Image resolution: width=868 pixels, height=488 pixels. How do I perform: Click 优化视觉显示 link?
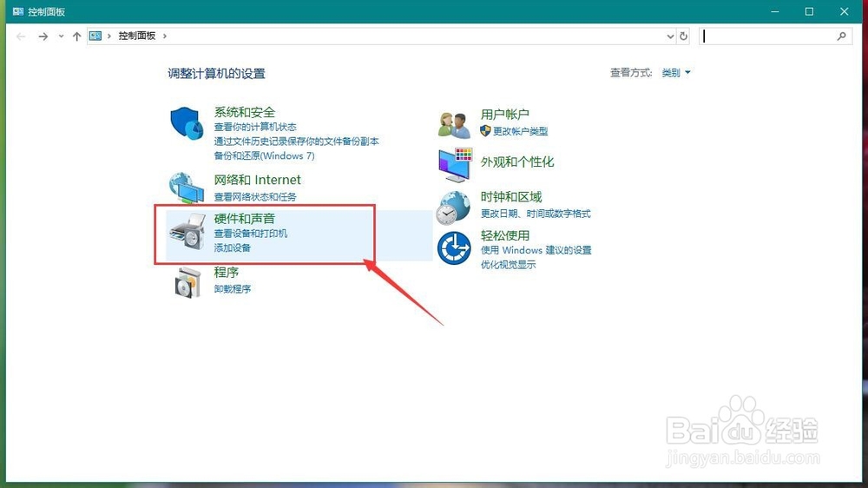pyautogui.click(x=508, y=264)
